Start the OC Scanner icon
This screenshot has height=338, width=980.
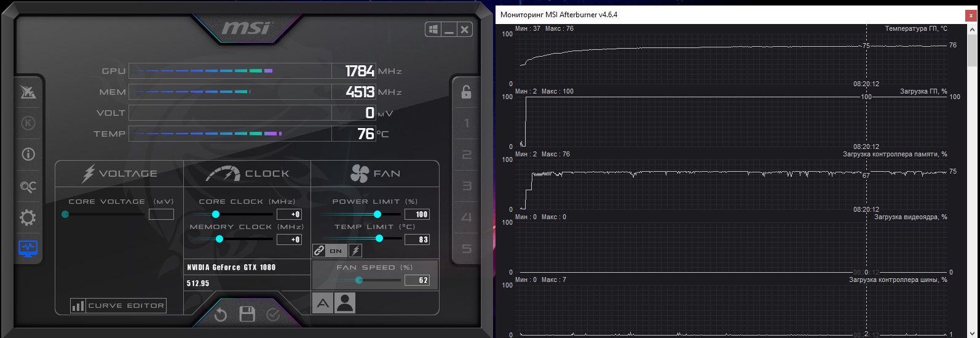(28, 186)
